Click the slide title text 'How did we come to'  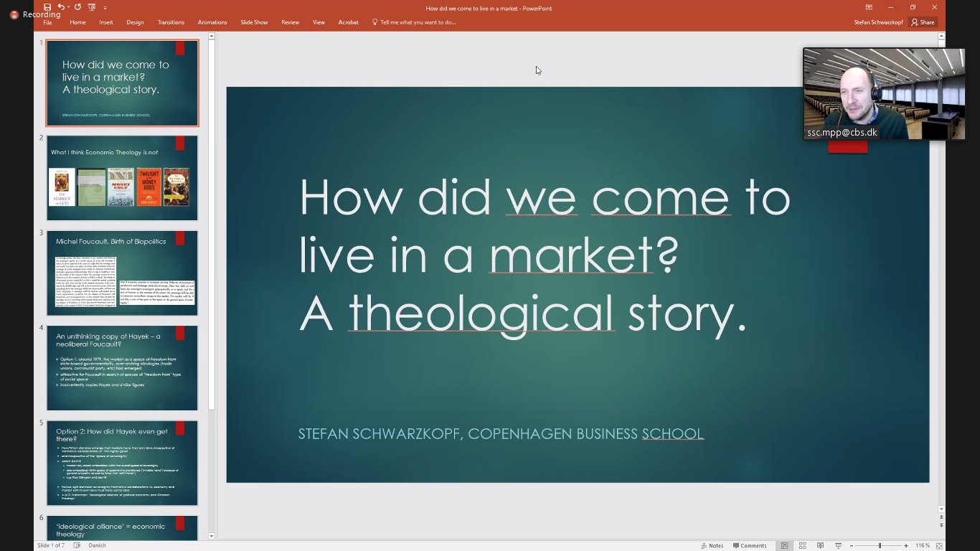pos(545,197)
